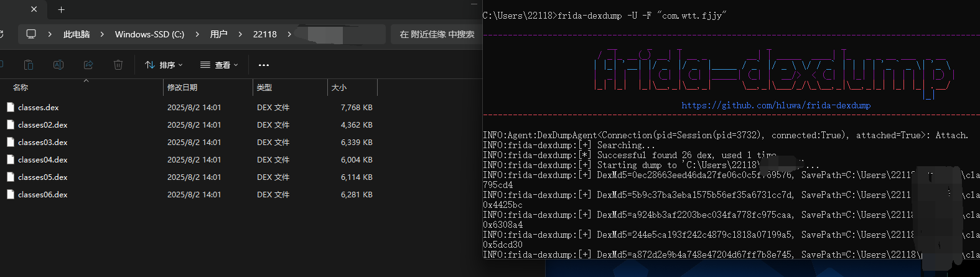Click 'Successful found 26 dex' log line
The image size is (980, 277).
click(630, 155)
